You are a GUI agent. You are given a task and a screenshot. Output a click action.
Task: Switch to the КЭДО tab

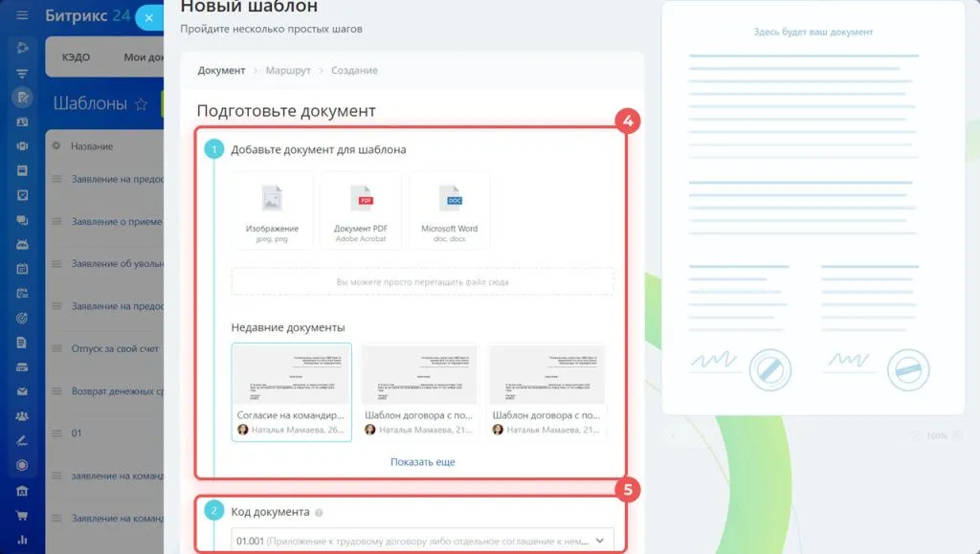(x=77, y=57)
